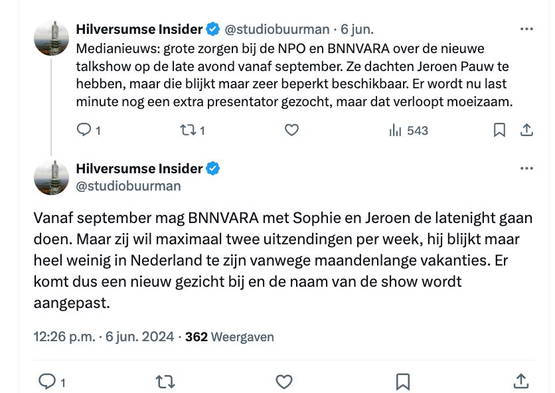Open more options on first tweet
The width and height of the screenshot is (555, 393).
tap(527, 29)
